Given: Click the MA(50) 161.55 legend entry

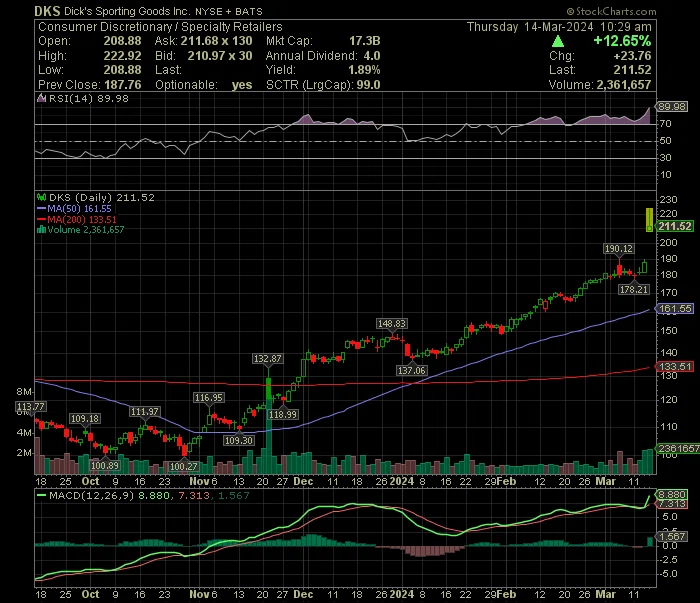Looking at the screenshot, I should pyautogui.click(x=74, y=208).
